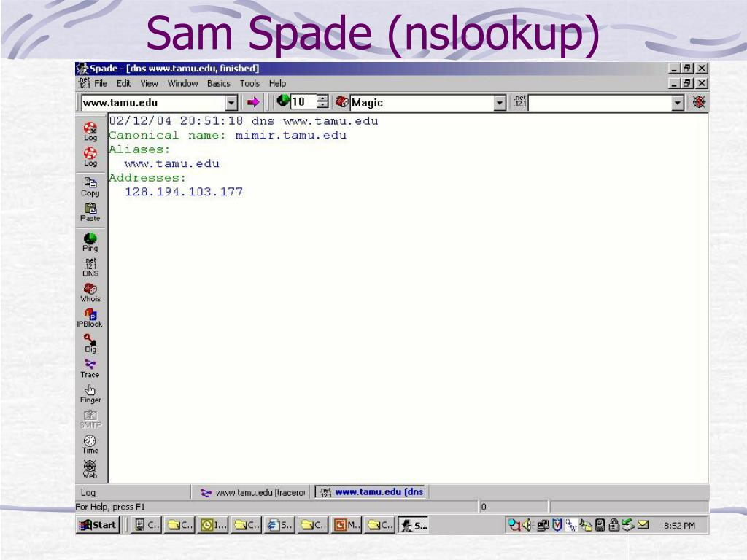
Task: Click the 'For Help, press F1' status text
Action: (110, 507)
